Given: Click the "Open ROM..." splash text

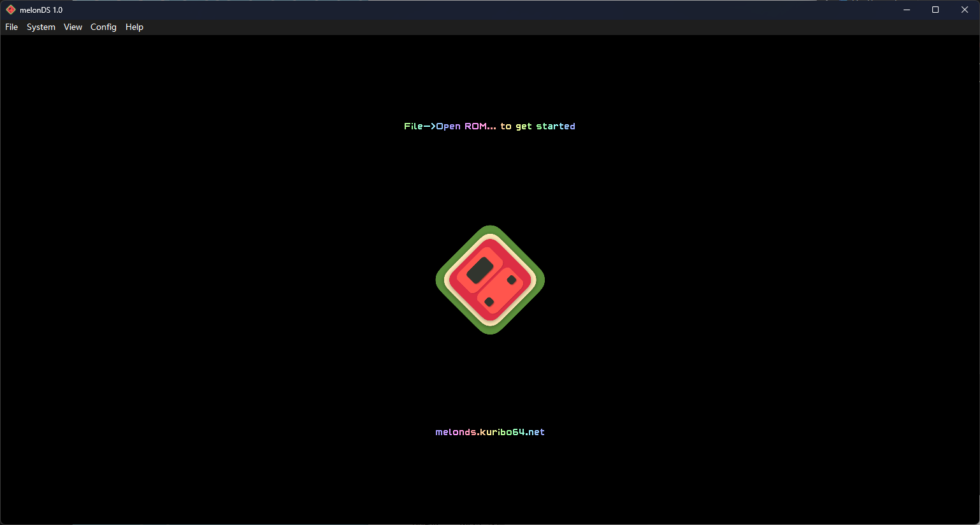Looking at the screenshot, I should pyautogui.click(x=466, y=126).
